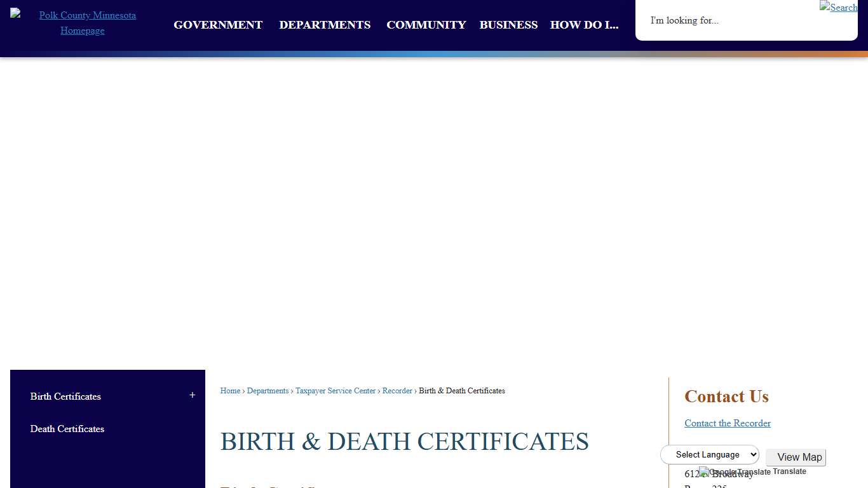Open the DEPARTMENTS navigation menu

pos(325,25)
